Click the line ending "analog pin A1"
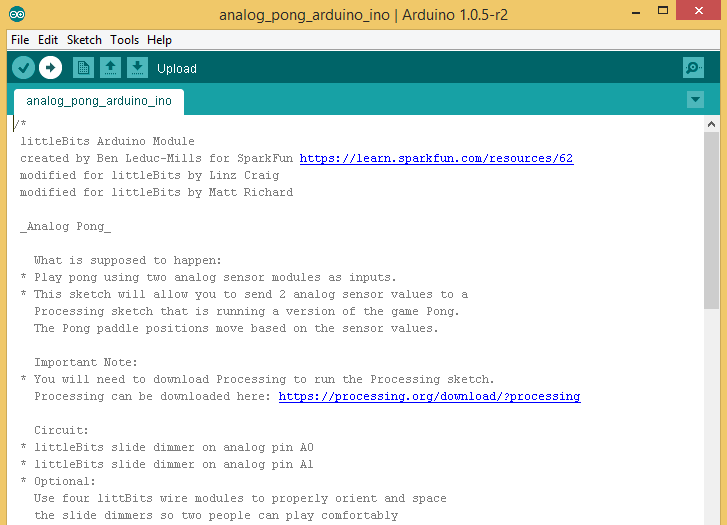 coord(167,464)
